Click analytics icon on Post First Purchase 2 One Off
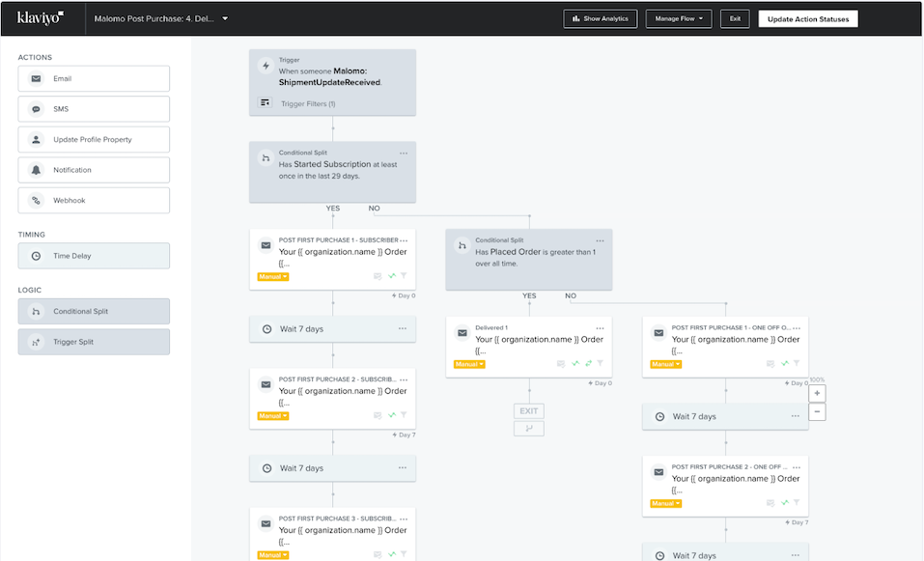Screen dimensions: 924x561 tap(785, 503)
